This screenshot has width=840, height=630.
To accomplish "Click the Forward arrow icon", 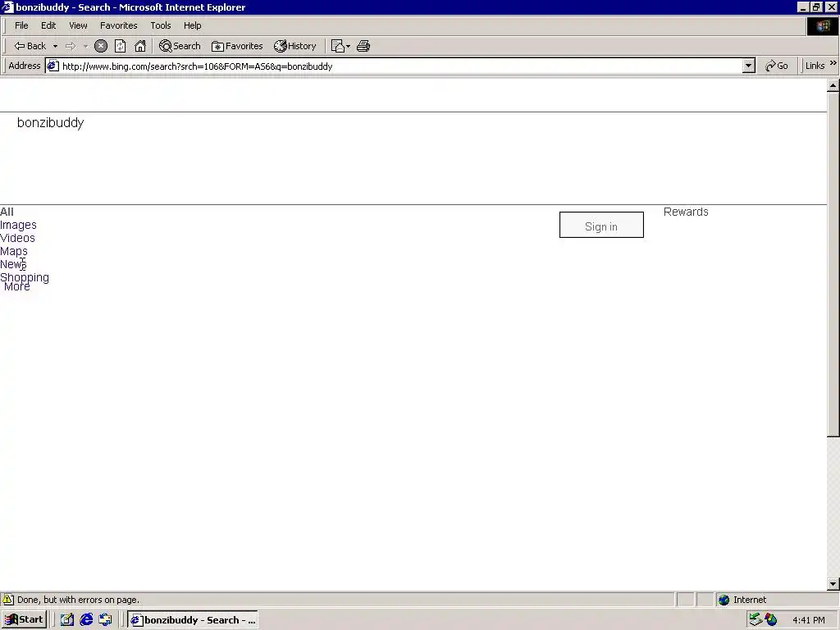I will tap(71, 46).
